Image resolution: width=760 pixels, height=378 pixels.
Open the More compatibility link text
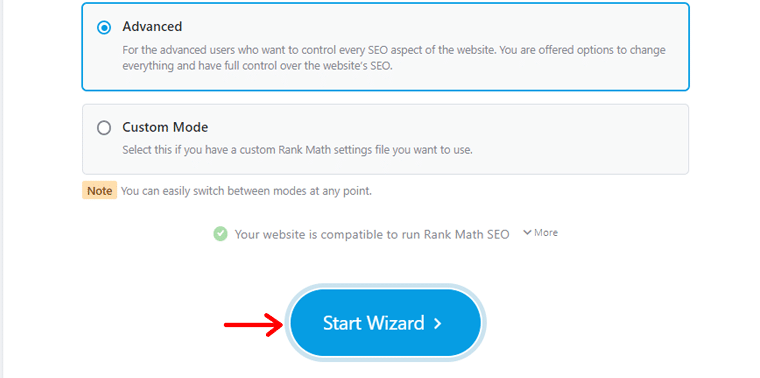[x=546, y=233]
